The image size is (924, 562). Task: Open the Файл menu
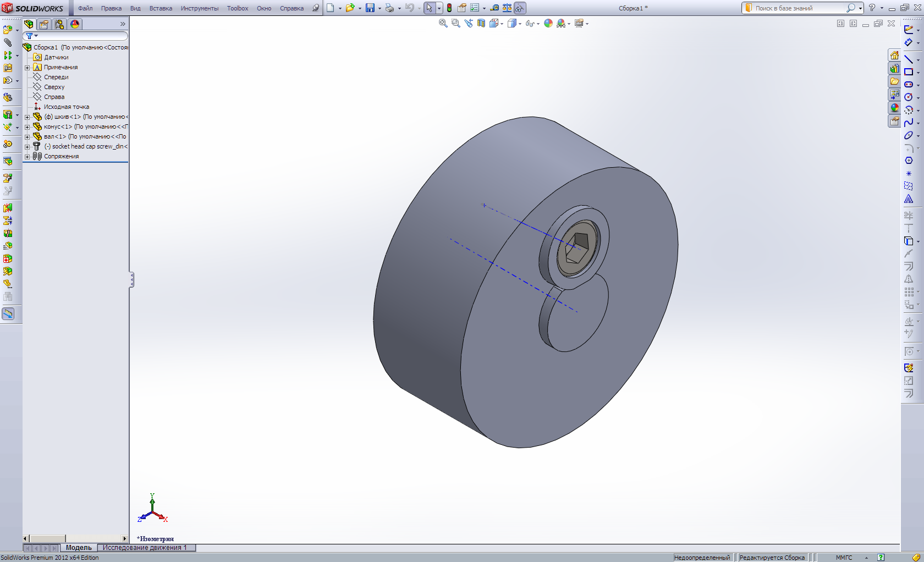click(85, 8)
